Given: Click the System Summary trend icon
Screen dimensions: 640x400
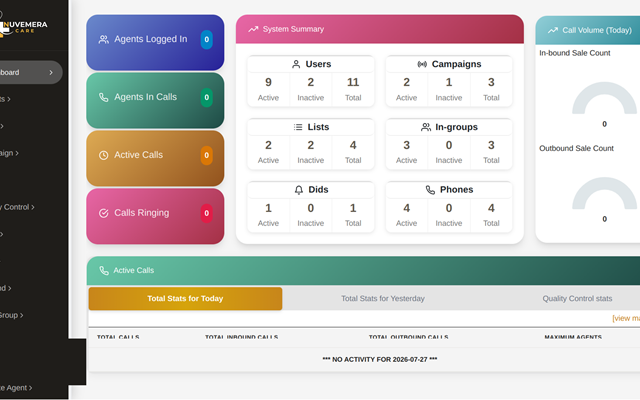Looking at the screenshot, I should (x=253, y=29).
